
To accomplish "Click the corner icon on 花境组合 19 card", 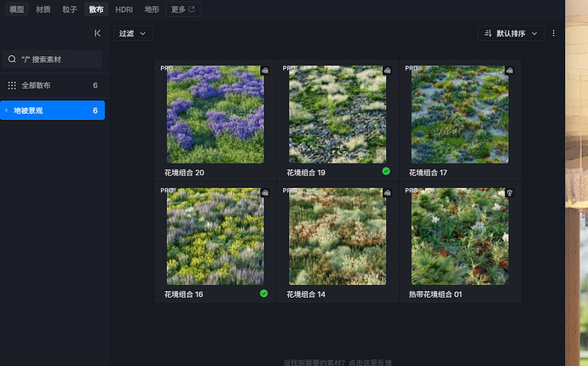I will point(388,71).
